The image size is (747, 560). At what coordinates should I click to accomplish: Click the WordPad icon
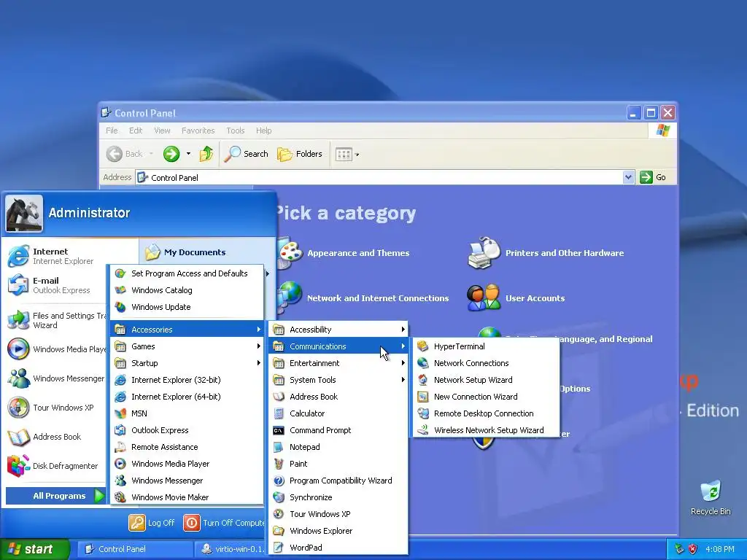pos(279,547)
